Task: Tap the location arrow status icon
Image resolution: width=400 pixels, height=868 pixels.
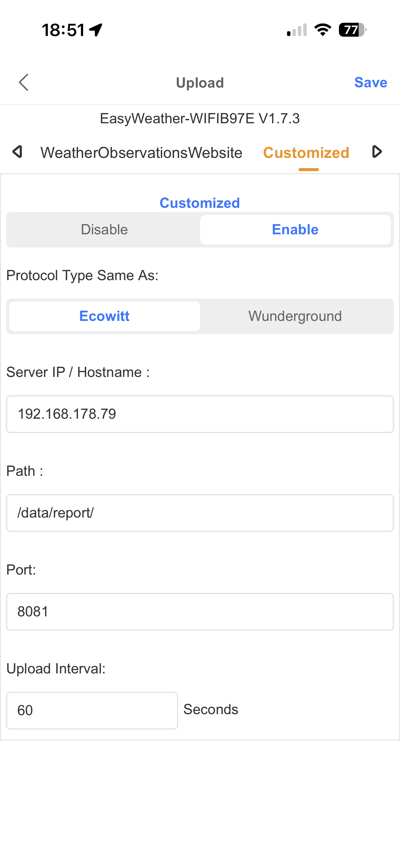Action: point(96,30)
